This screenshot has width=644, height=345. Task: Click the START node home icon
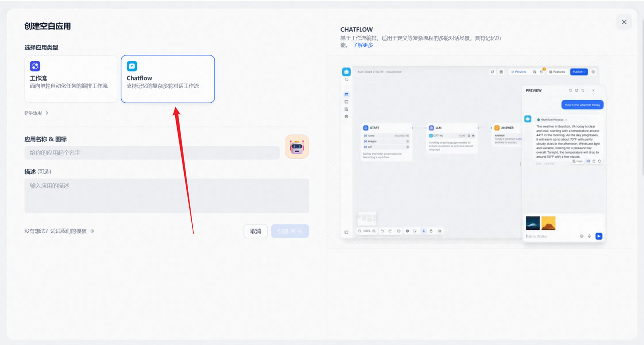[x=366, y=128]
